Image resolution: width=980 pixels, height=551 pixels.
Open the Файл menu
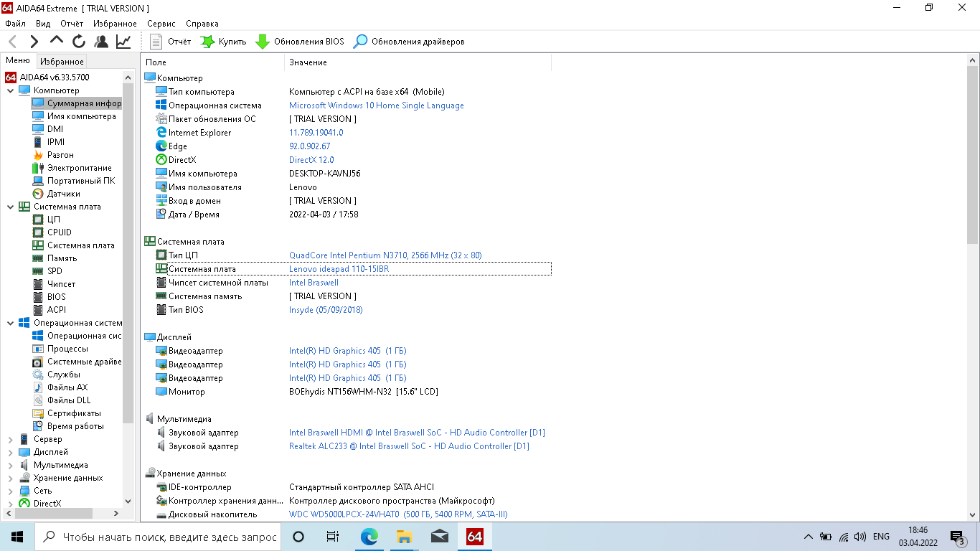click(x=15, y=24)
